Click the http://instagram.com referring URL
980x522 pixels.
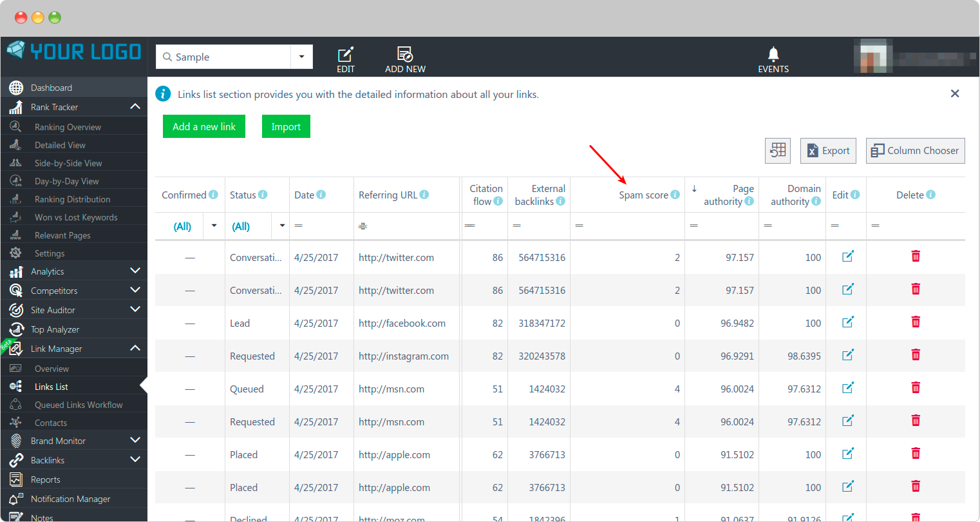click(404, 356)
